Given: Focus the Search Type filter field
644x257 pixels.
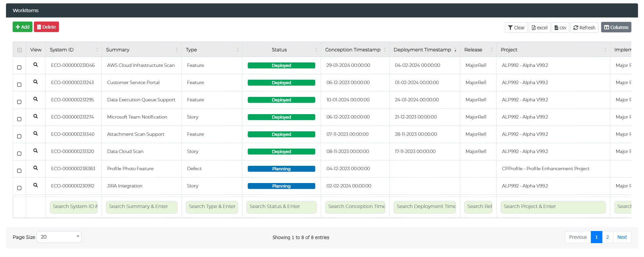Looking at the screenshot, I should (x=212, y=207).
